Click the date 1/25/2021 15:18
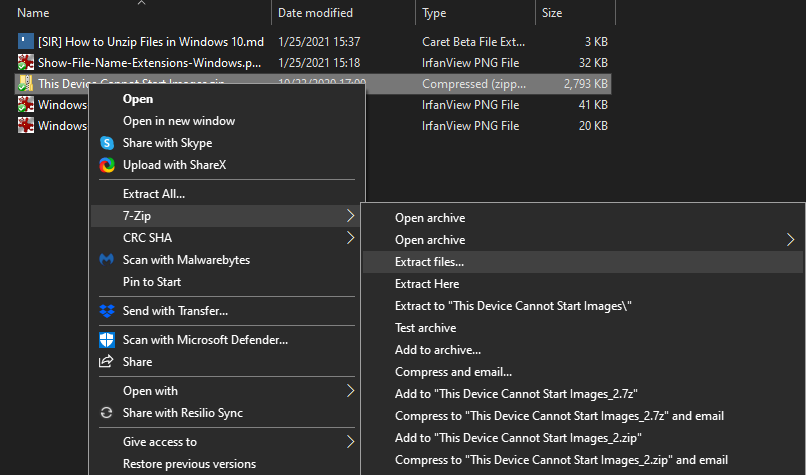806x475 pixels. point(319,63)
